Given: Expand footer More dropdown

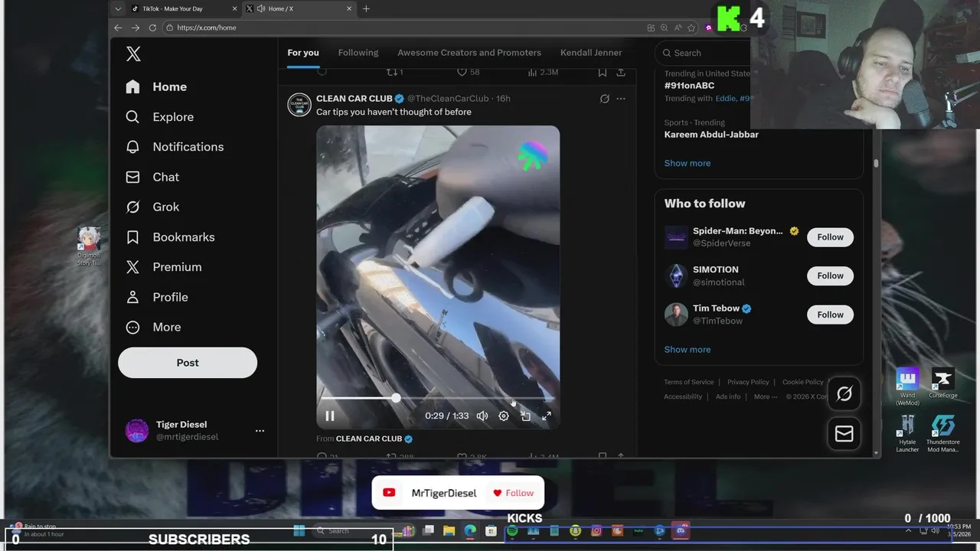Looking at the screenshot, I should (765, 396).
